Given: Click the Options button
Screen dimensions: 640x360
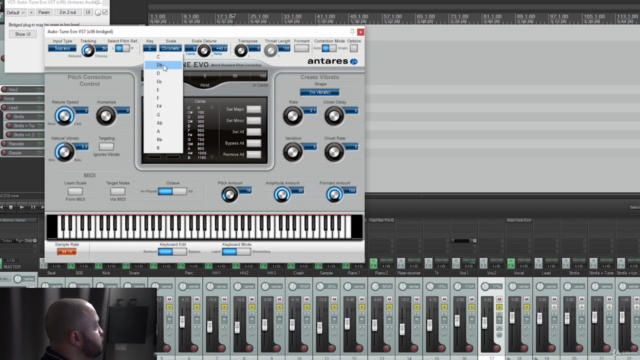Looking at the screenshot, I should [x=354, y=48].
